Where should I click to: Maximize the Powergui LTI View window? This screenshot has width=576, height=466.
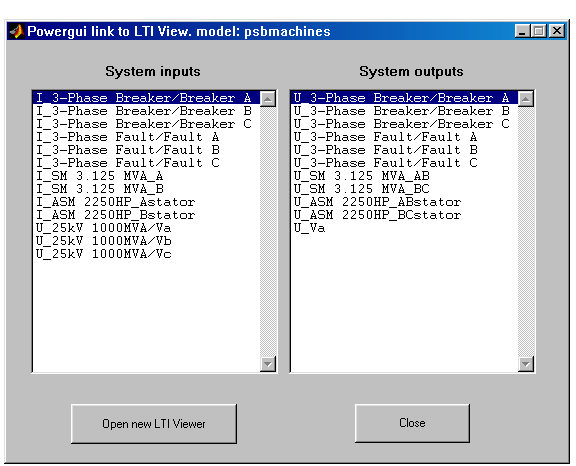(x=539, y=31)
